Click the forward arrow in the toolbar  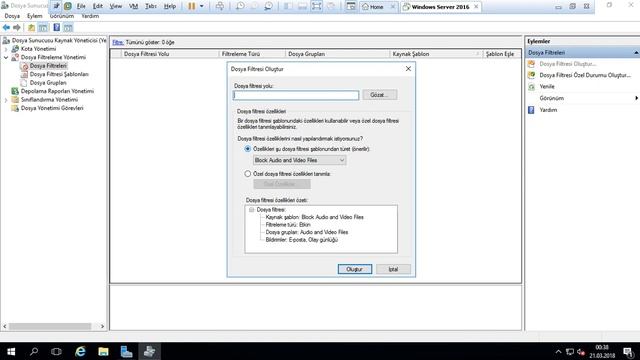(x=17, y=27)
